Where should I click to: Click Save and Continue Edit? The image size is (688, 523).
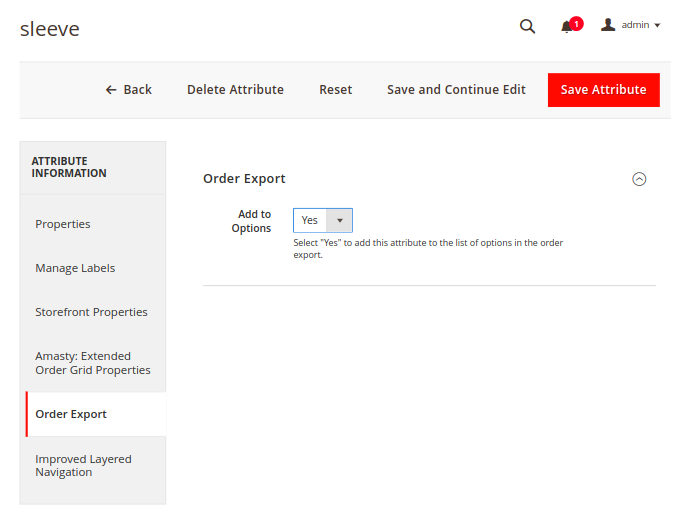point(456,90)
